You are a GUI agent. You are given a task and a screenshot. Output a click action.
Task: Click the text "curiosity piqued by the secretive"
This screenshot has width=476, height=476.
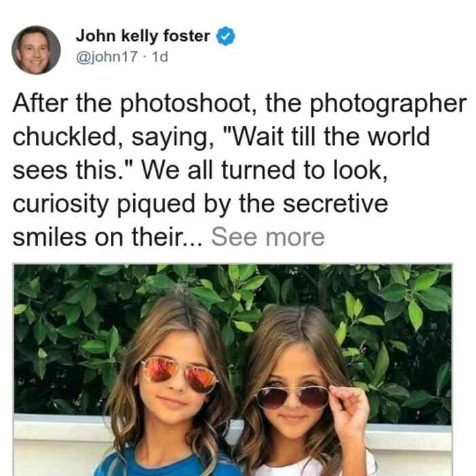coord(201,204)
